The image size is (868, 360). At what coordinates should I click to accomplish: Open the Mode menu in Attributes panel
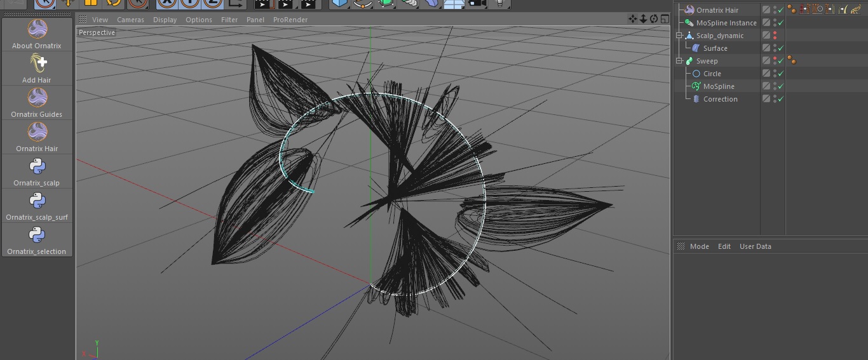(699, 246)
